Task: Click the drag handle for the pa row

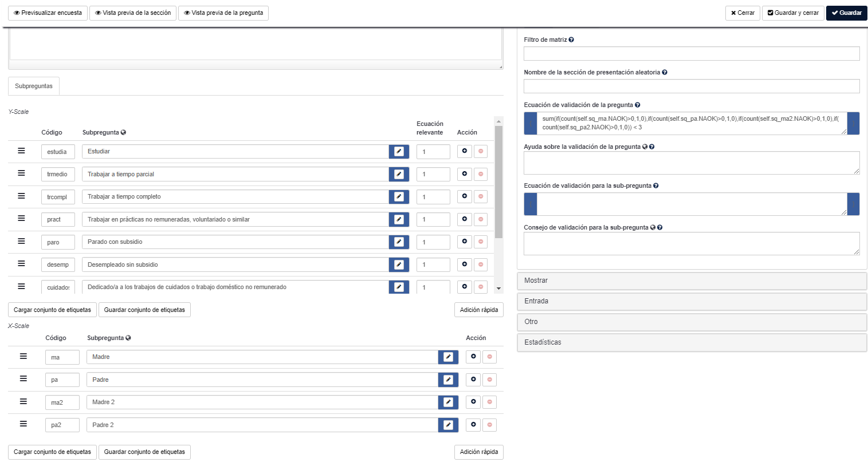Action: click(23, 379)
